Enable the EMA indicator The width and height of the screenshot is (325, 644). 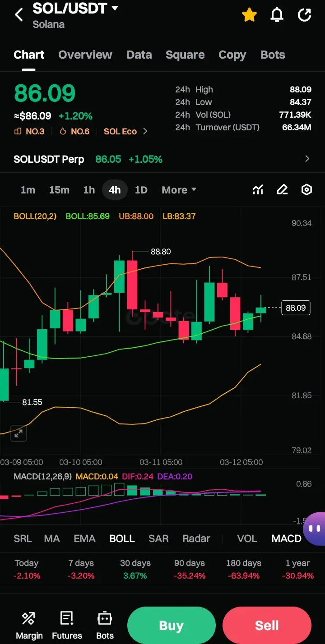pos(84,538)
